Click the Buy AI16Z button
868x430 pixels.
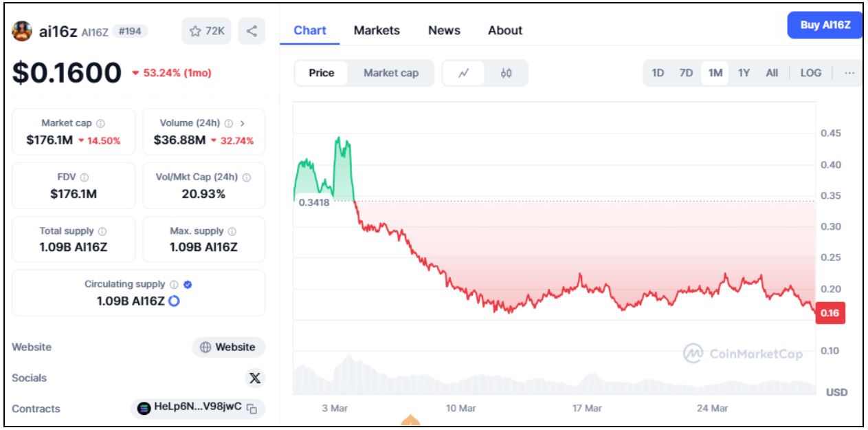[x=825, y=25]
